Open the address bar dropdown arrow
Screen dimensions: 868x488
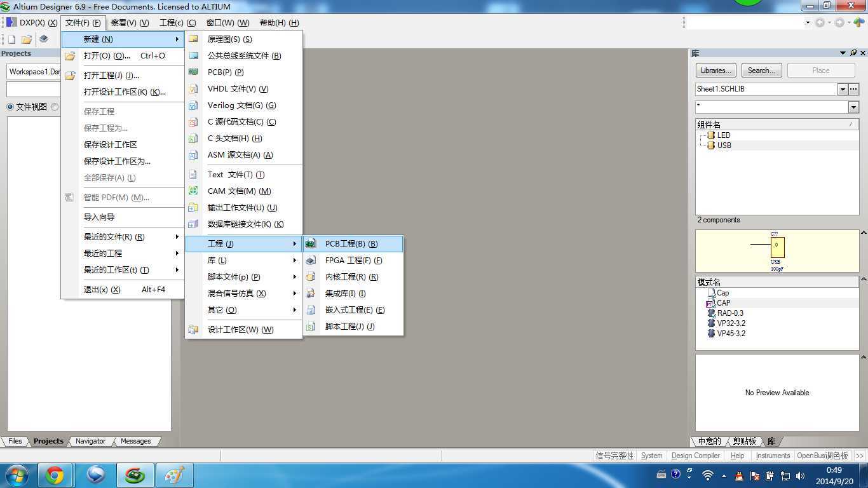[x=808, y=22]
